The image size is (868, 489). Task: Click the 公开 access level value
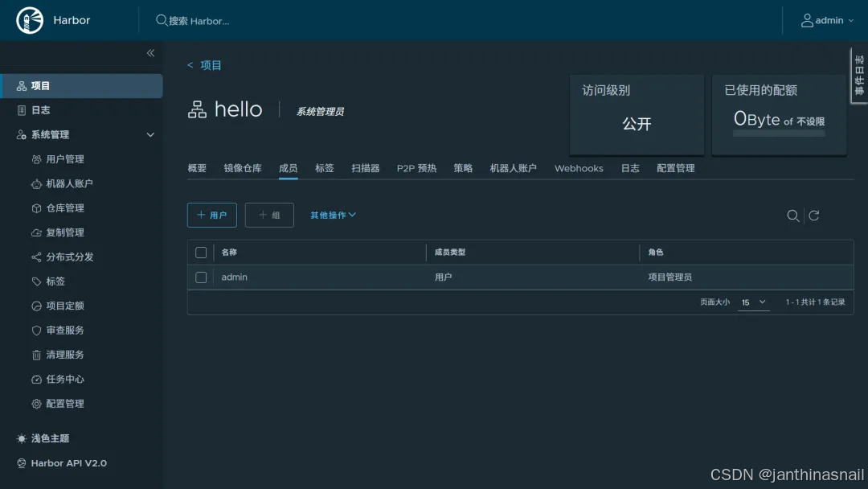point(637,124)
